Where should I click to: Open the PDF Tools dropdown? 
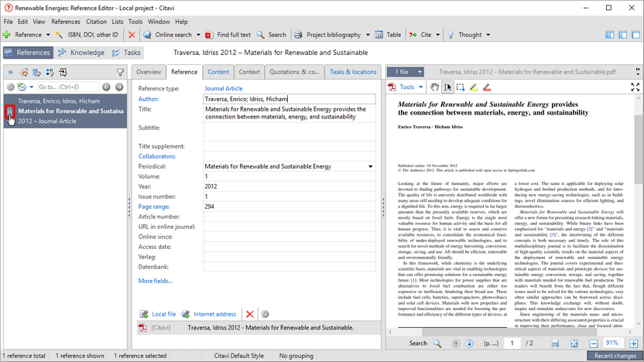tap(406, 87)
